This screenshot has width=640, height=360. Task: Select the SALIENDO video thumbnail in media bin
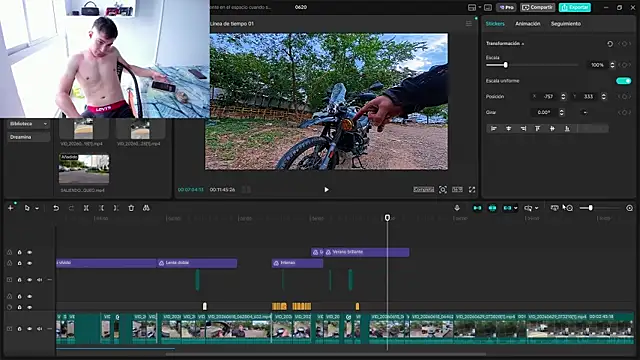click(84, 169)
